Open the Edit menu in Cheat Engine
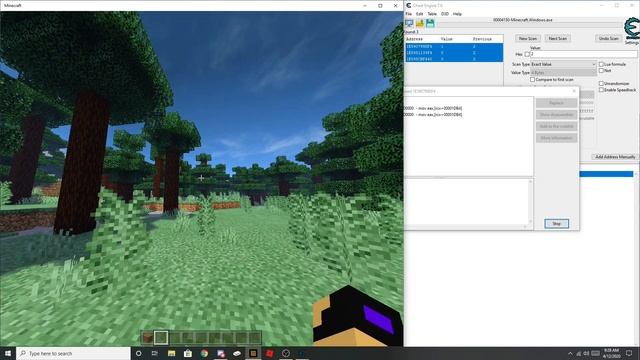Viewport: 640px width, 360px height. click(419, 14)
